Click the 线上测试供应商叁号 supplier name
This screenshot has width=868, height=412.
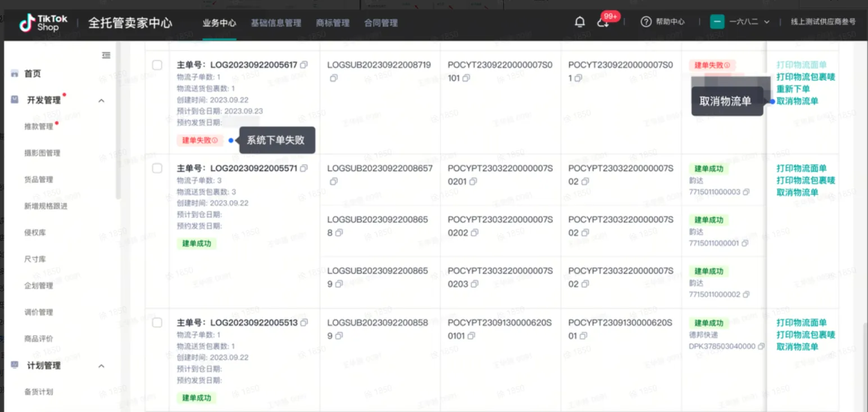(x=823, y=22)
